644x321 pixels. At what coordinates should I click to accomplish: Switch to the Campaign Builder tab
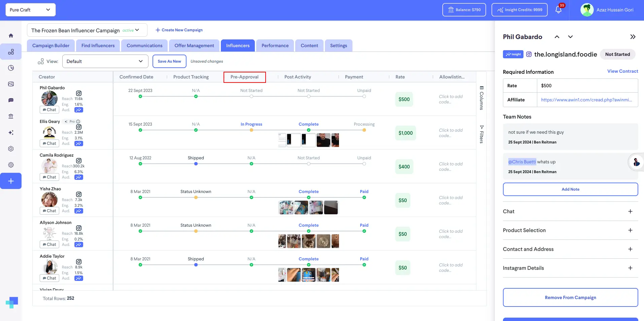(x=51, y=45)
